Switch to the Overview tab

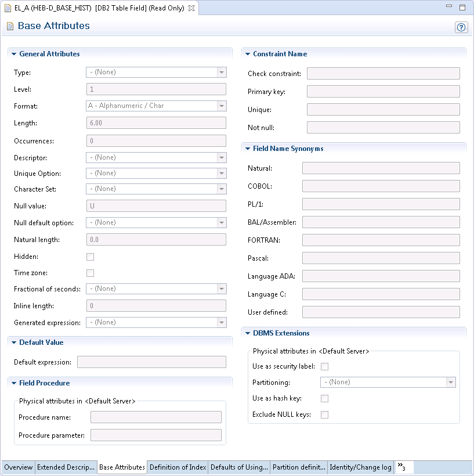[x=19, y=467]
